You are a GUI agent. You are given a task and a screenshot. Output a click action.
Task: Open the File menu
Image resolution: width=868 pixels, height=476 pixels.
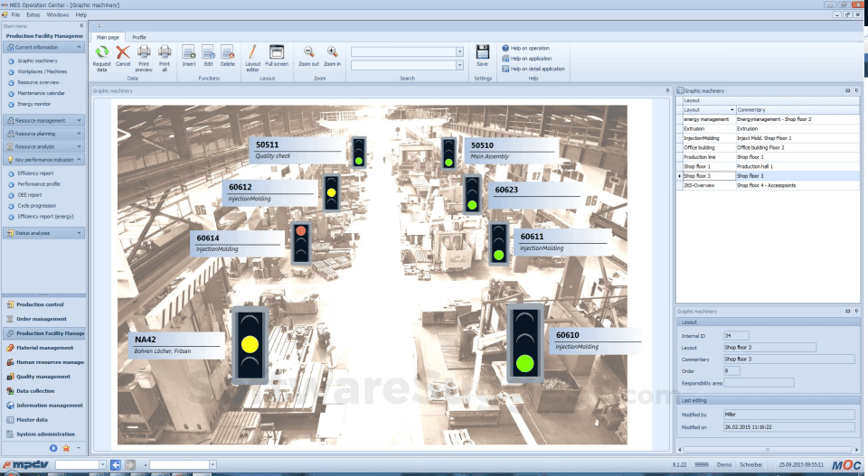pos(15,15)
